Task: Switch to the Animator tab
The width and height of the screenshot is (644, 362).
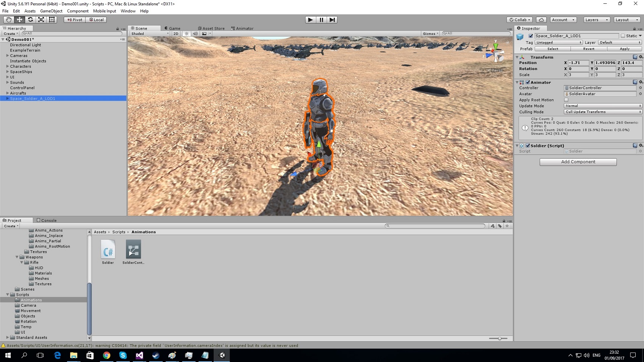Action: coord(242,28)
